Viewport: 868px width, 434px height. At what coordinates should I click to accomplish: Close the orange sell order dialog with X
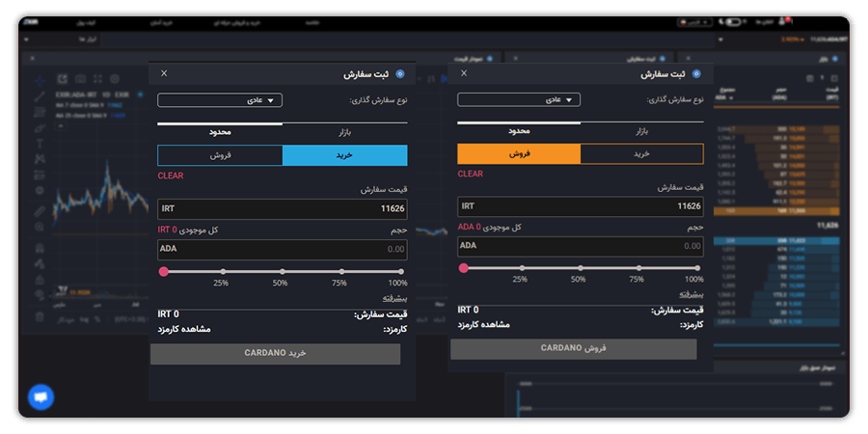click(464, 73)
